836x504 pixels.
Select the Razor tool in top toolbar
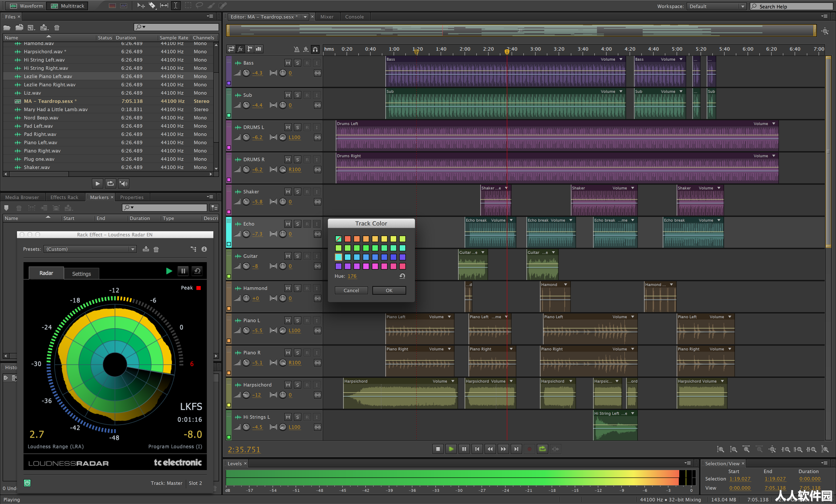coord(152,5)
